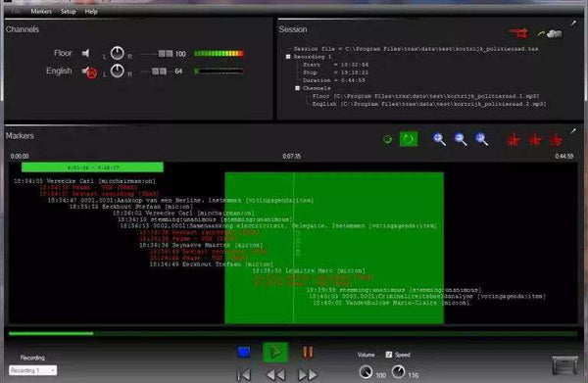The width and height of the screenshot is (588, 383).
Task: Select the Start time row in Session
Action: [335, 65]
